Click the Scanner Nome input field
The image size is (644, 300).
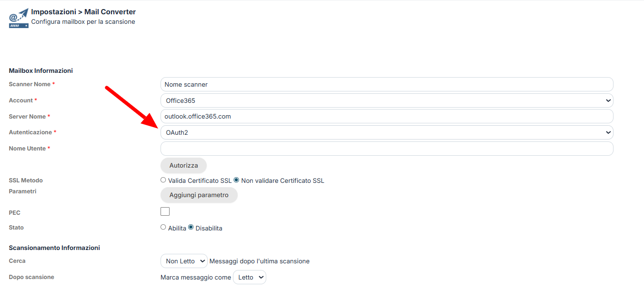(x=387, y=84)
